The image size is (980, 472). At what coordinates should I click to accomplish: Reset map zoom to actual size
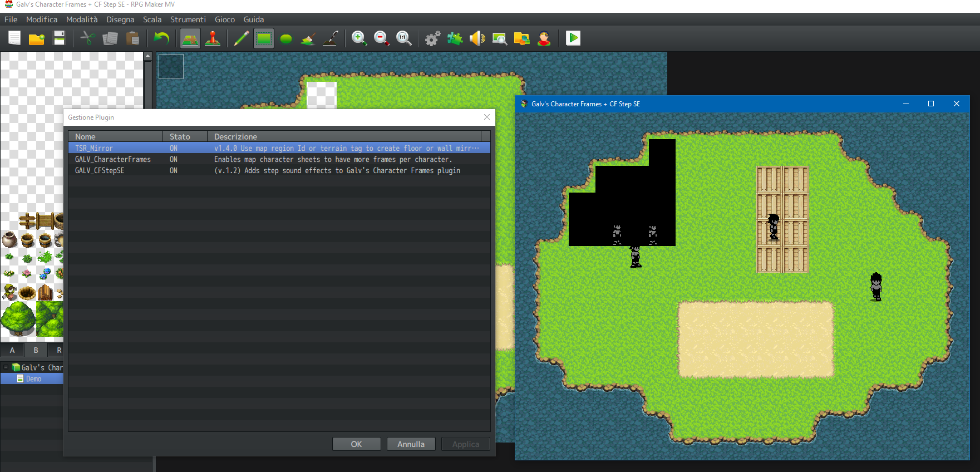pyautogui.click(x=404, y=38)
